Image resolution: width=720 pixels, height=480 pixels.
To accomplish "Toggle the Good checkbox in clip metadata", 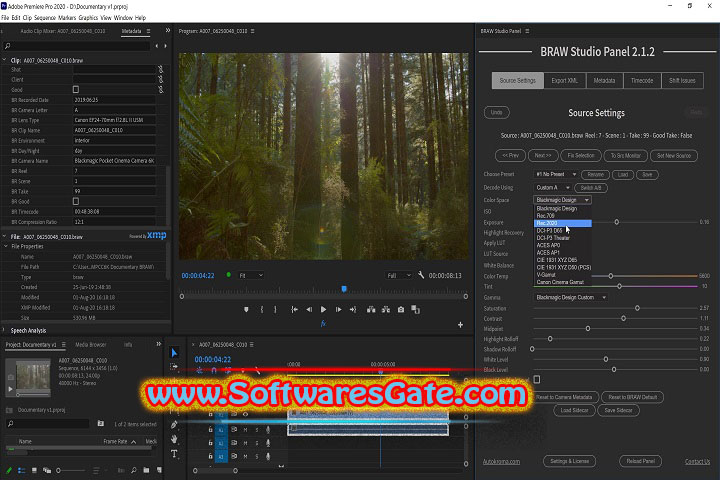I will pos(76,90).
